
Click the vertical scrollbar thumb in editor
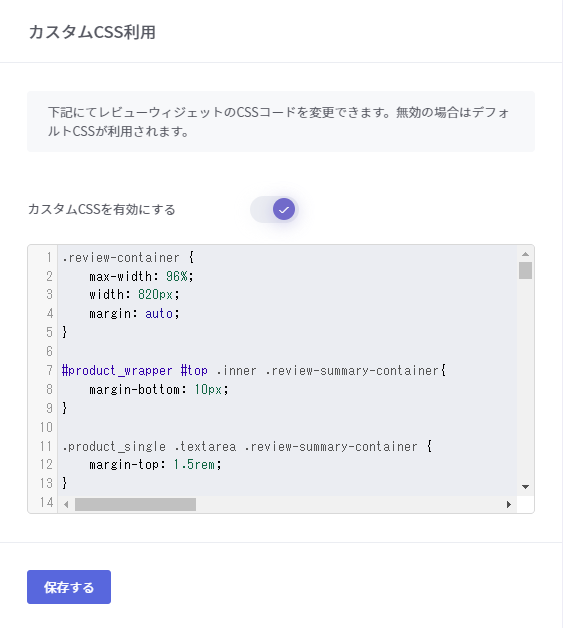pos(525,270)
